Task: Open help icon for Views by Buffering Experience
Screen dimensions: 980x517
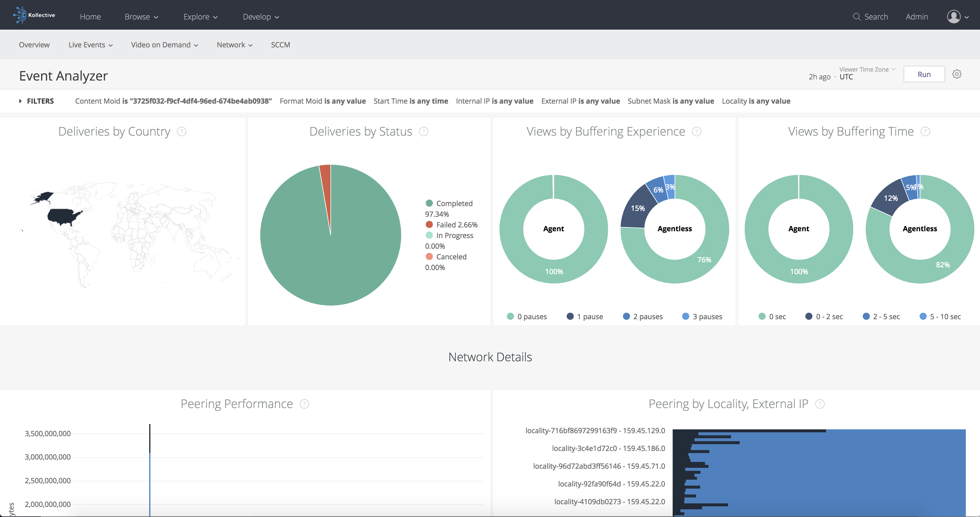Action: (697, 132)
